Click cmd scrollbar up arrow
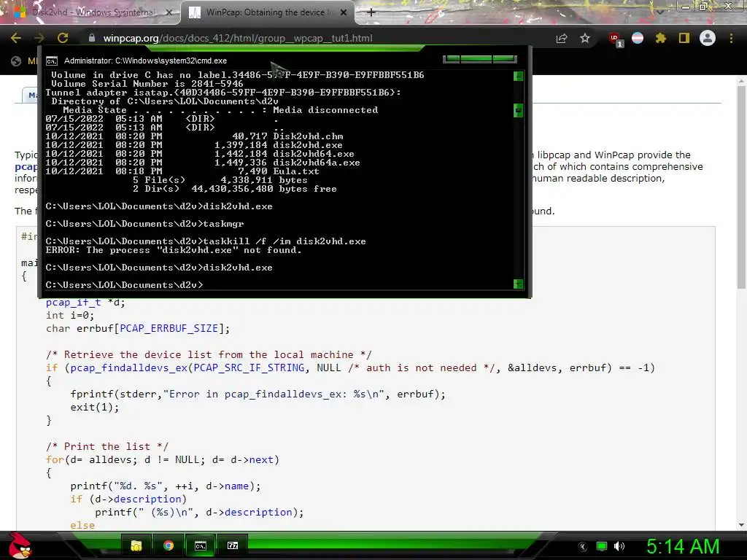 tap(519, 76)
